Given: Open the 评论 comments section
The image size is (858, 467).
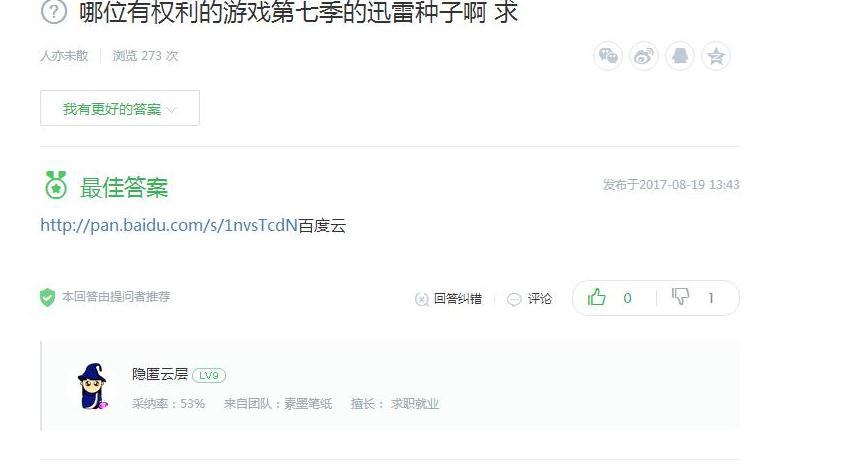Looking at the screenshot, I should pos(540,298).
